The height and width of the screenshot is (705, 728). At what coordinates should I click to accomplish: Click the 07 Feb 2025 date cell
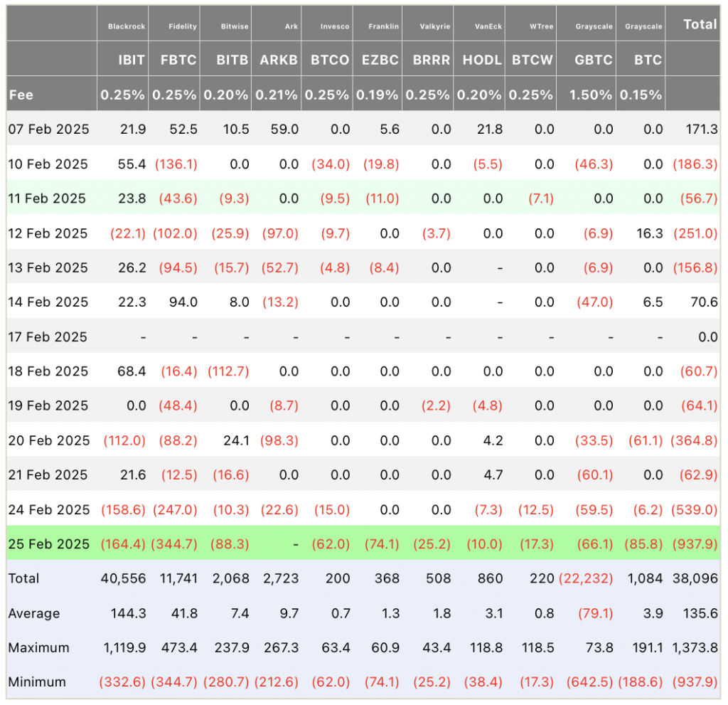pyautogui.click(x=49, y=129)
